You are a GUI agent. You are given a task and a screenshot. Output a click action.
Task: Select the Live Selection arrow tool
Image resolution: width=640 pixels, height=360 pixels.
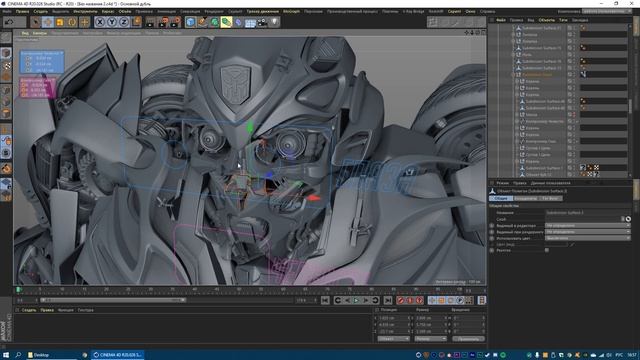[x=36, y=22]
